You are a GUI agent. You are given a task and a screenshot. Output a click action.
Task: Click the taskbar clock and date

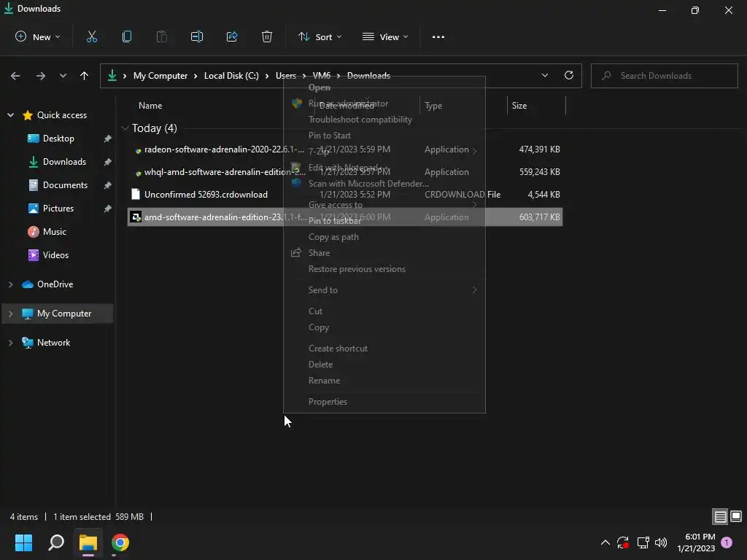[696, 542]
